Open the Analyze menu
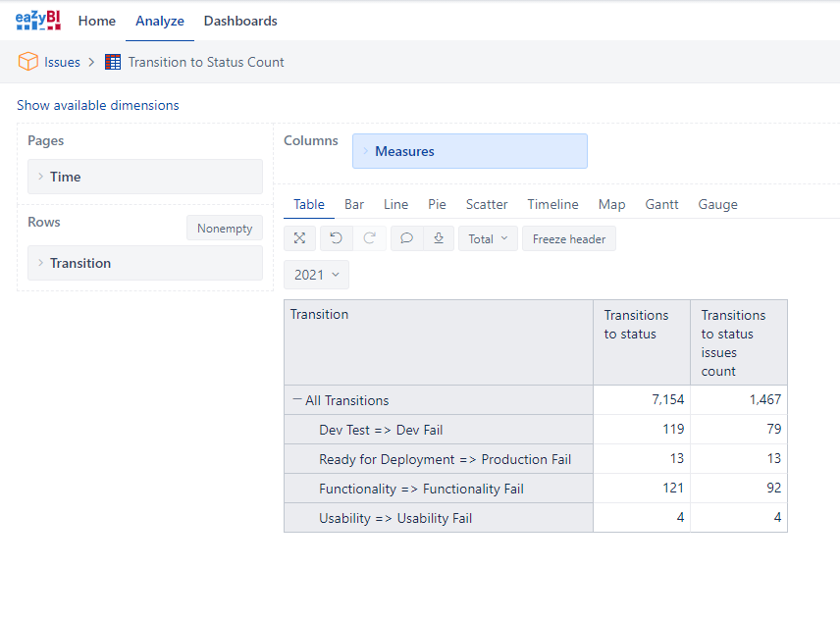This screenshot has height=620, width=840. coord(160,21)
